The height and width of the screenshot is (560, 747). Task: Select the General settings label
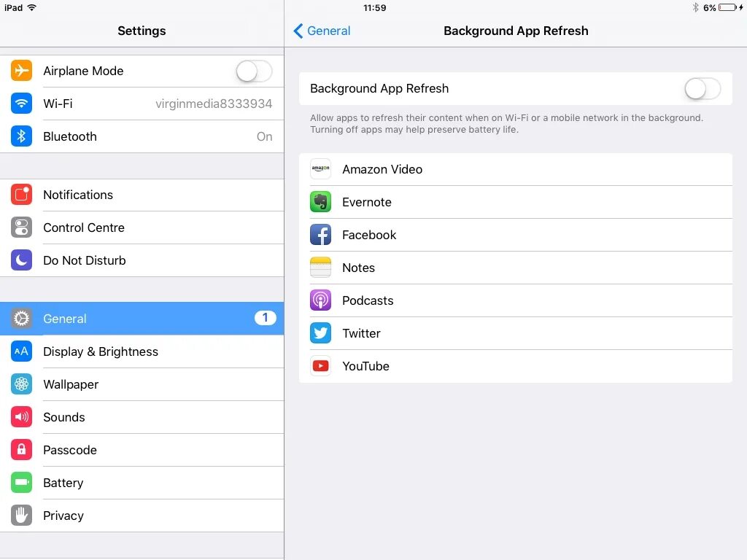coord(65,319)
